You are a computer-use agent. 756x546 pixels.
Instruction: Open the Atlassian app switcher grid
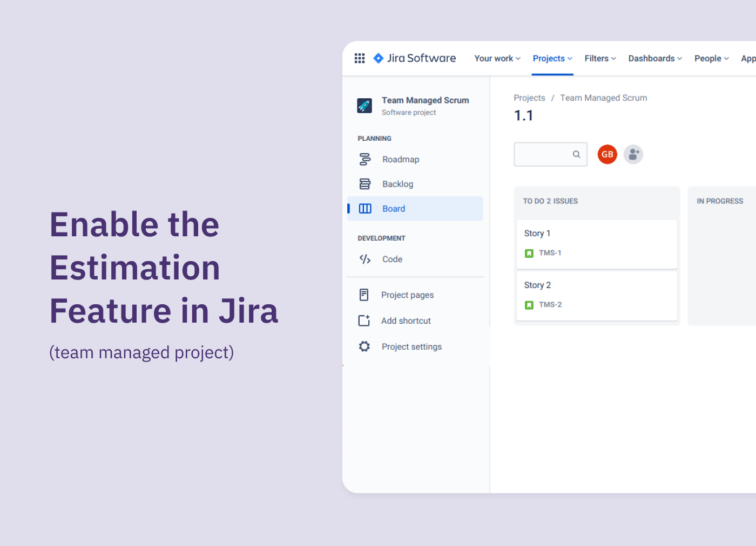click(x=360, y=58)
